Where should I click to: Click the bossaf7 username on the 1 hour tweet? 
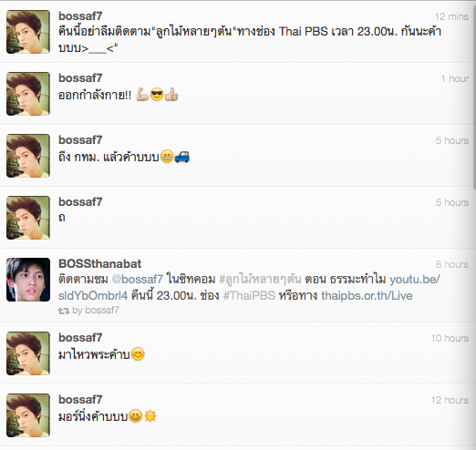click(80, 78)
